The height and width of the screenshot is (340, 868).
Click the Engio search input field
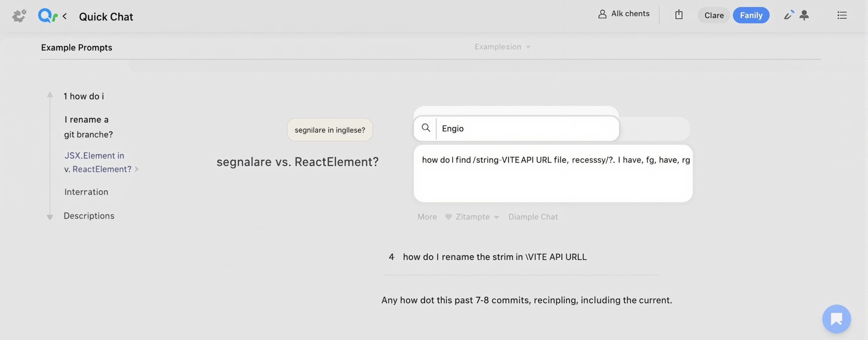527,128
